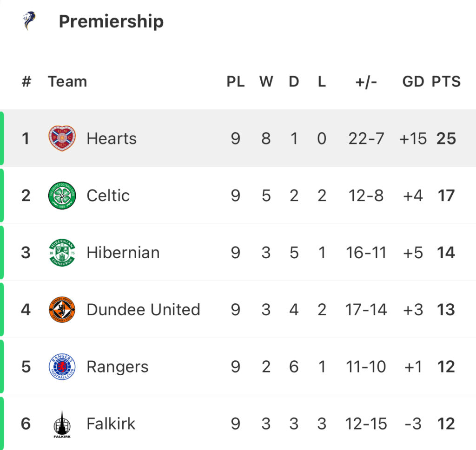
Task: Sort table by PTS column header
Action: point(446,82)
